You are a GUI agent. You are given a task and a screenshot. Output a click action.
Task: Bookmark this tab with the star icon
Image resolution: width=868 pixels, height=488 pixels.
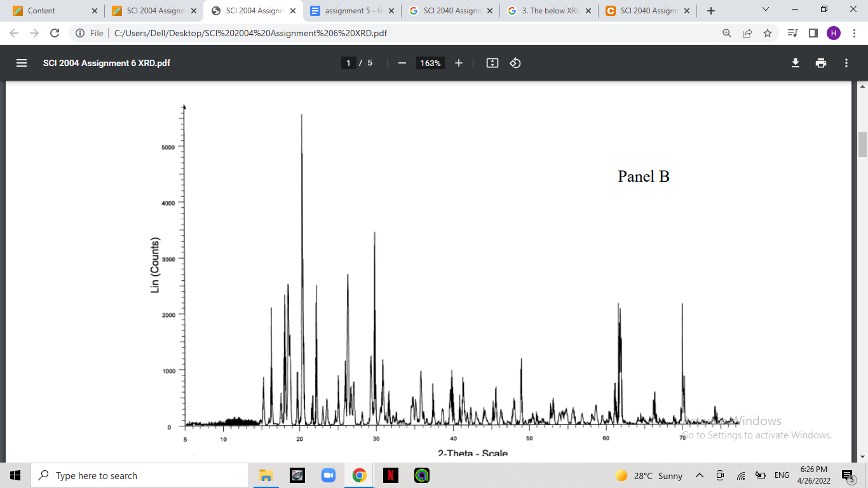click(x=768, y=33)
